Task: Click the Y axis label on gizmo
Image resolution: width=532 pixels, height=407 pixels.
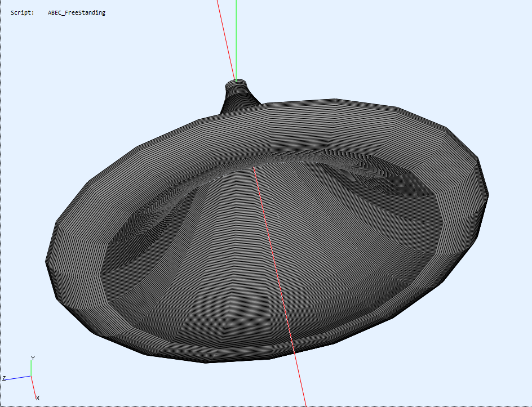Action: click(x=33, y=358)
